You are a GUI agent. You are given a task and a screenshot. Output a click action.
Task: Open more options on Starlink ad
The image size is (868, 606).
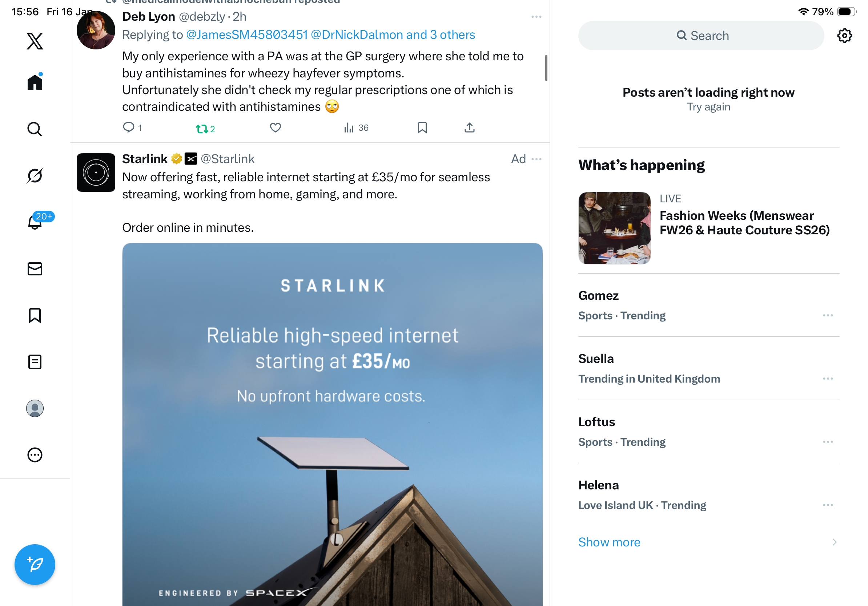(536, 159)
